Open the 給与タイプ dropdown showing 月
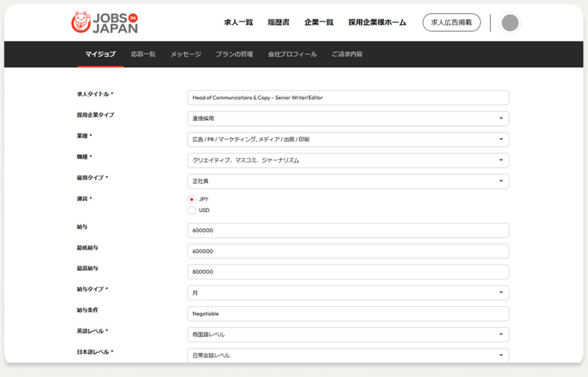Screen dimensions: 588x377 (348, 293)
